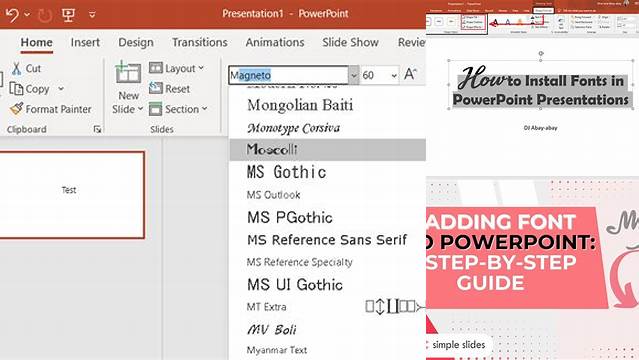This screenshot has height=360, width=639.
Task: Click Increase Font Size icon
Action: 410,74
